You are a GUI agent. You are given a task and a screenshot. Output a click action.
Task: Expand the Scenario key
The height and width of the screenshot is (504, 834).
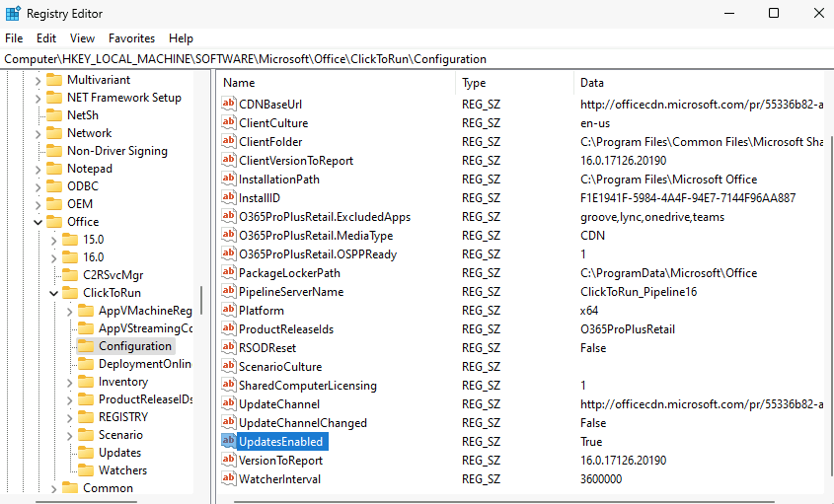point(70,435)
